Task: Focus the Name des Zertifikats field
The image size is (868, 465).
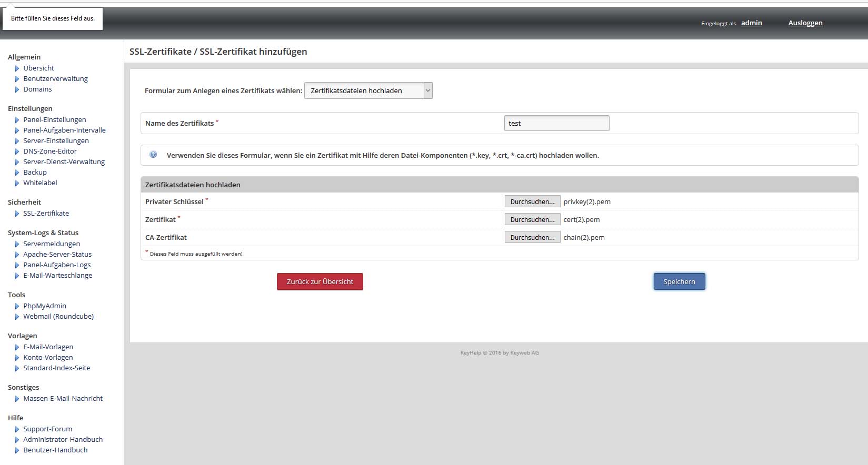Action: [556, 123]
